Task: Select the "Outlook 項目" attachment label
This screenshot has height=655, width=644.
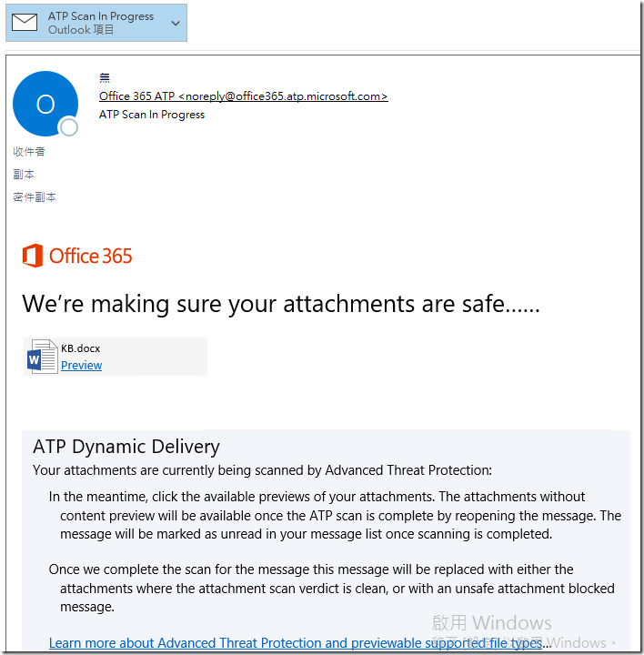Action: tap(81, 30)
